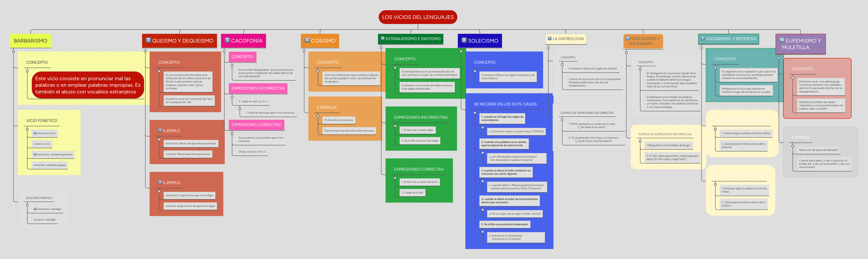Collapse the QUEISMO Y DEQUEISMO branch circle
Image resolution: width=868 pixels, height=259 pixels.
(145, 51)
